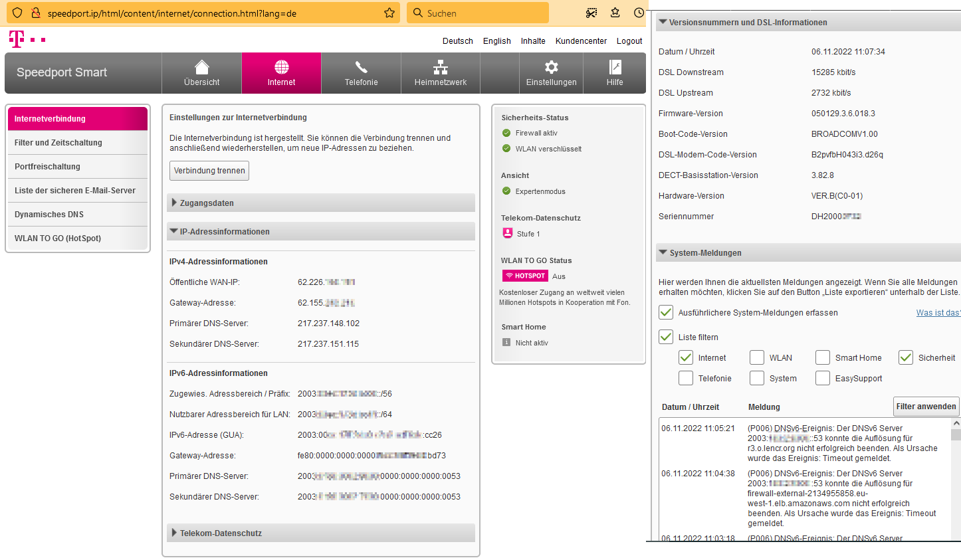
Task: Click the Logout link
Action: (x=629, y=41)
